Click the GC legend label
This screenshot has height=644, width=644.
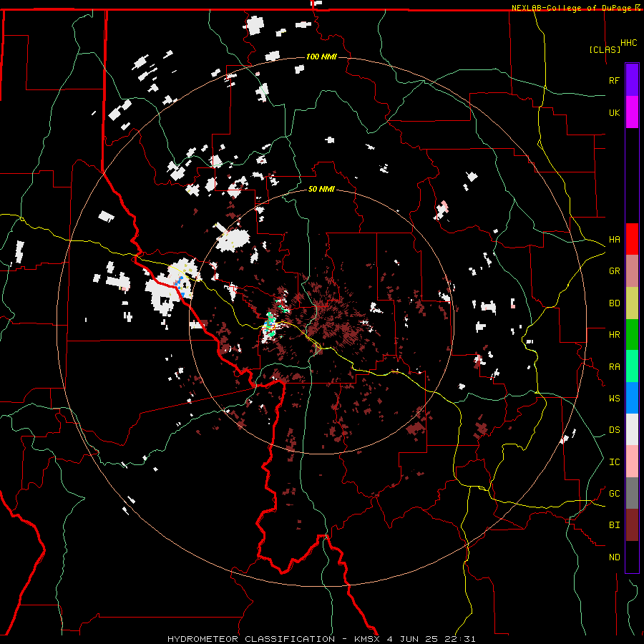point(614,493)
